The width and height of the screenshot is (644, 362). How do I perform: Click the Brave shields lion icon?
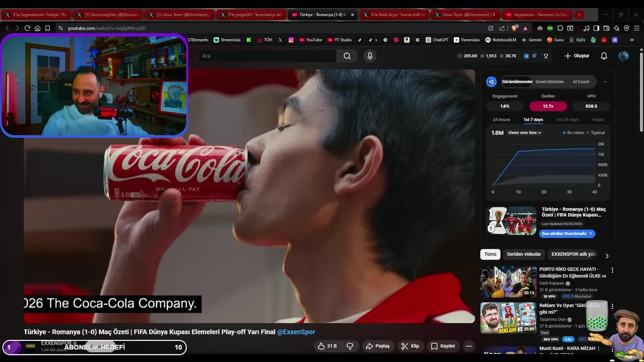515,28
